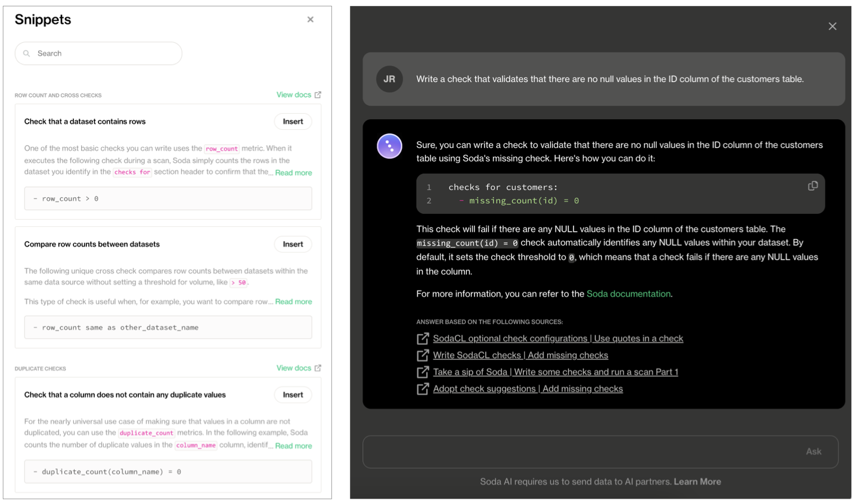Click the 'missing_count(id) = 0' code line
Image resolution: width=856 pixels, height=504 pixels.
pos(519,201)
